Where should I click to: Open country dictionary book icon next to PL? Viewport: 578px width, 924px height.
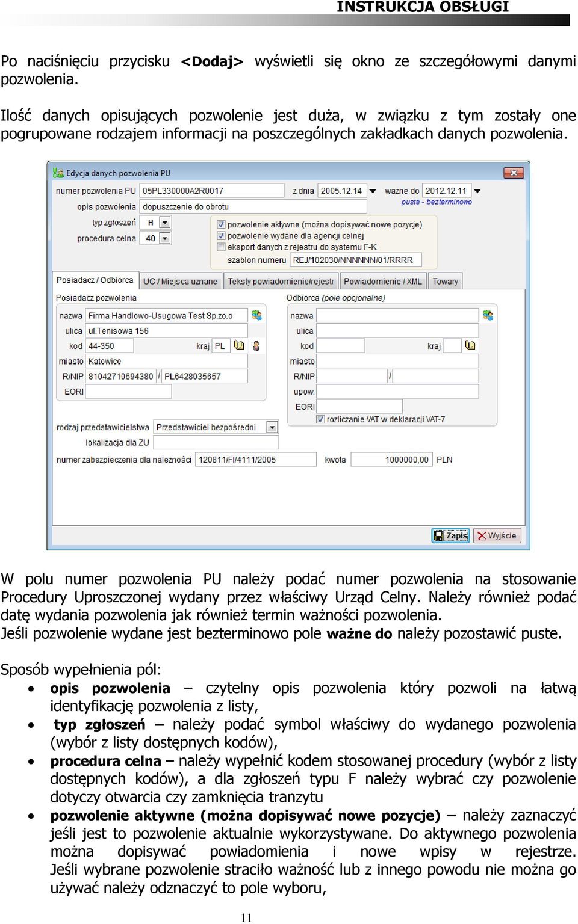pos(239,345)
